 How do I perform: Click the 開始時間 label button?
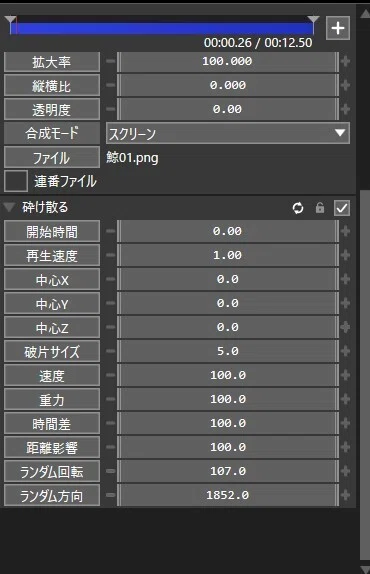52,231
